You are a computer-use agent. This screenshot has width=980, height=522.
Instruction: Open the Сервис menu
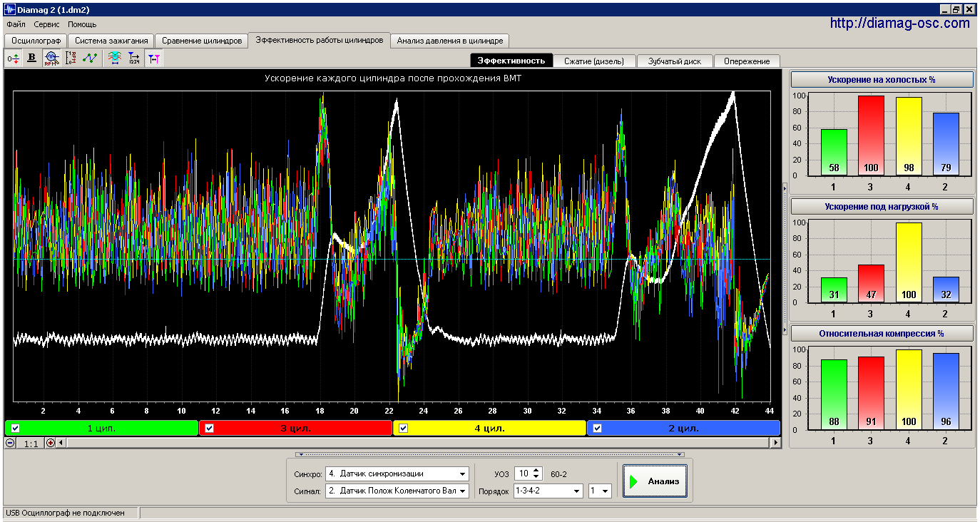click(x=47, y=24)
